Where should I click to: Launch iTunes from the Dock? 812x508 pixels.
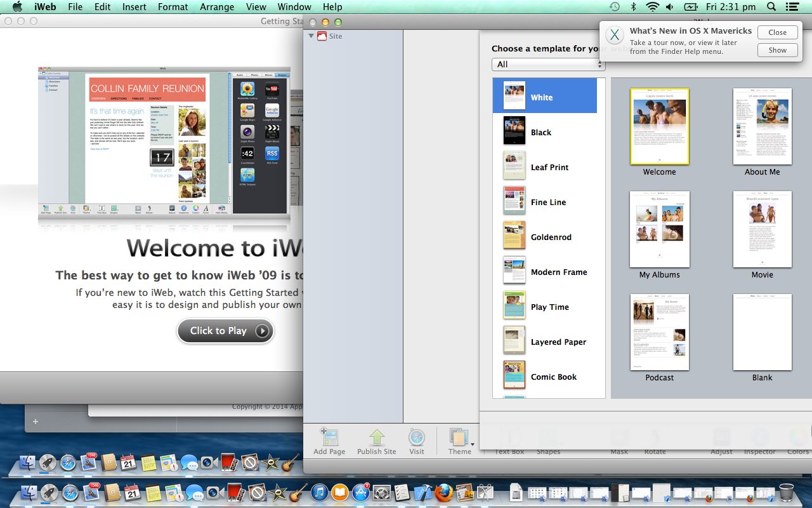[320, 492]
